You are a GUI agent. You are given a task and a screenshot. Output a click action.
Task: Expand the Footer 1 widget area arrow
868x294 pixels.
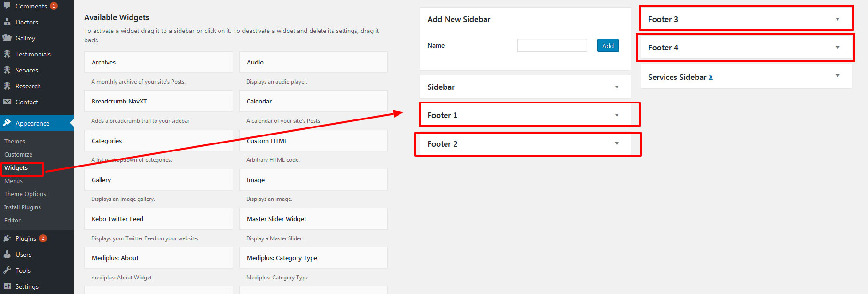pyautogui.click(x=617, y=115)
